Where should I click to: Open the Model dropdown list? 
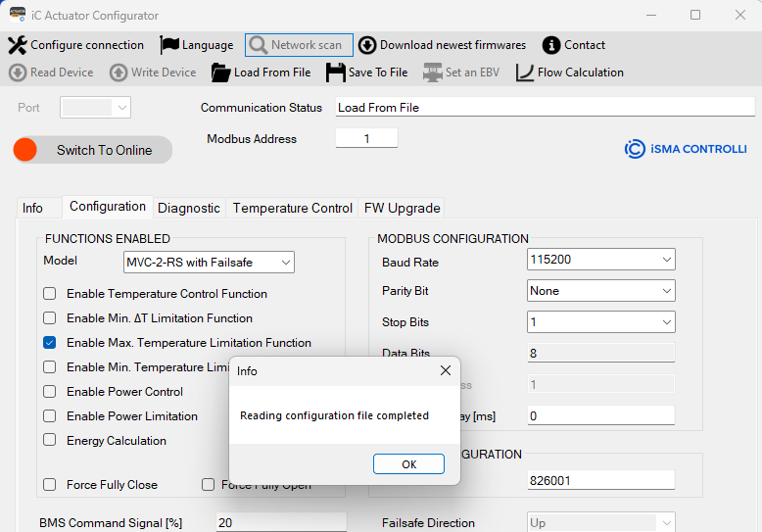[209, 263]
